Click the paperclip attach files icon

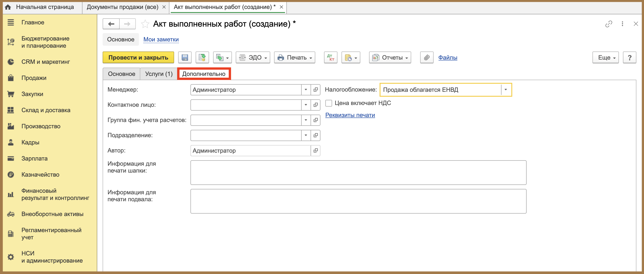(426, 58)
